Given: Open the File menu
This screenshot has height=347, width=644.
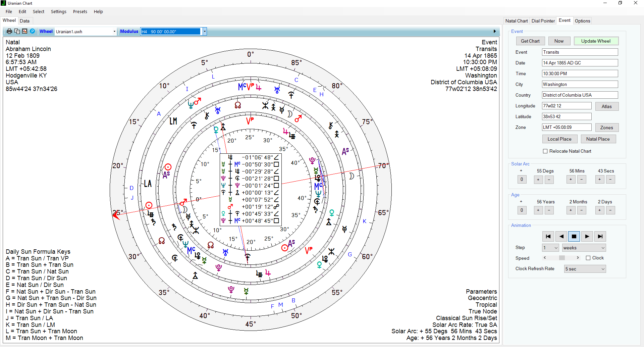Looking at the screenshot, I should [x=9, y=12].
